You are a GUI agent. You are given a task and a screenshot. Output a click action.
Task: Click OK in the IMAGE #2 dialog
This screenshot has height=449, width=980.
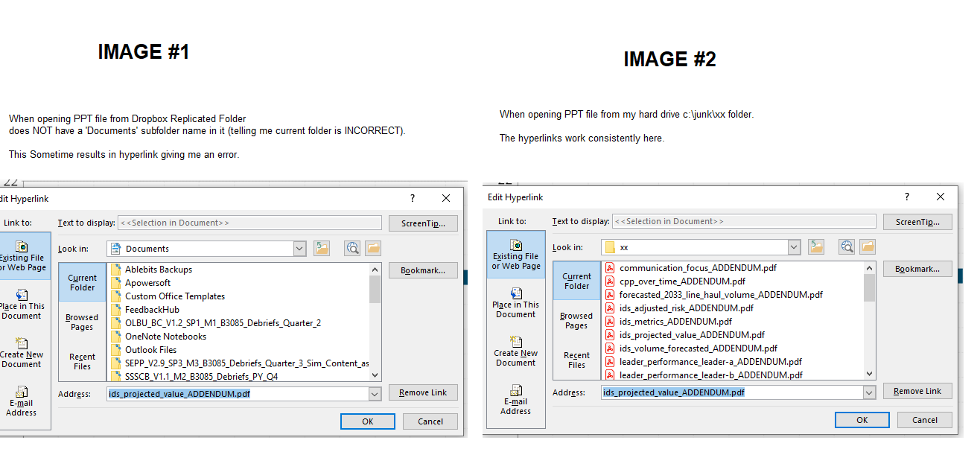[862, 419]
